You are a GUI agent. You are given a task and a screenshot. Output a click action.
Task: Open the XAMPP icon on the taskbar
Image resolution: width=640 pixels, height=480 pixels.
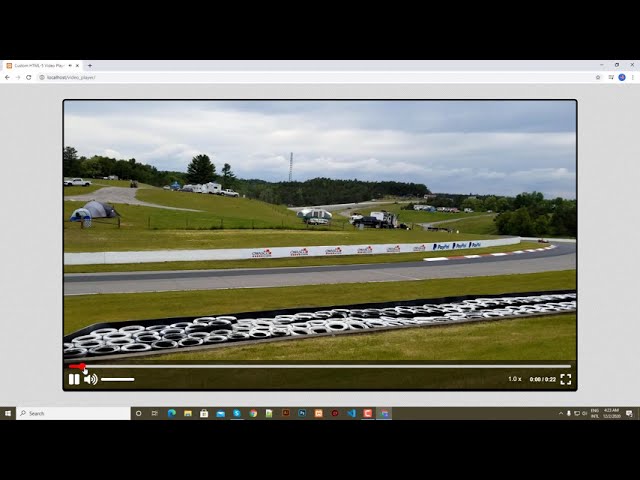318,413
